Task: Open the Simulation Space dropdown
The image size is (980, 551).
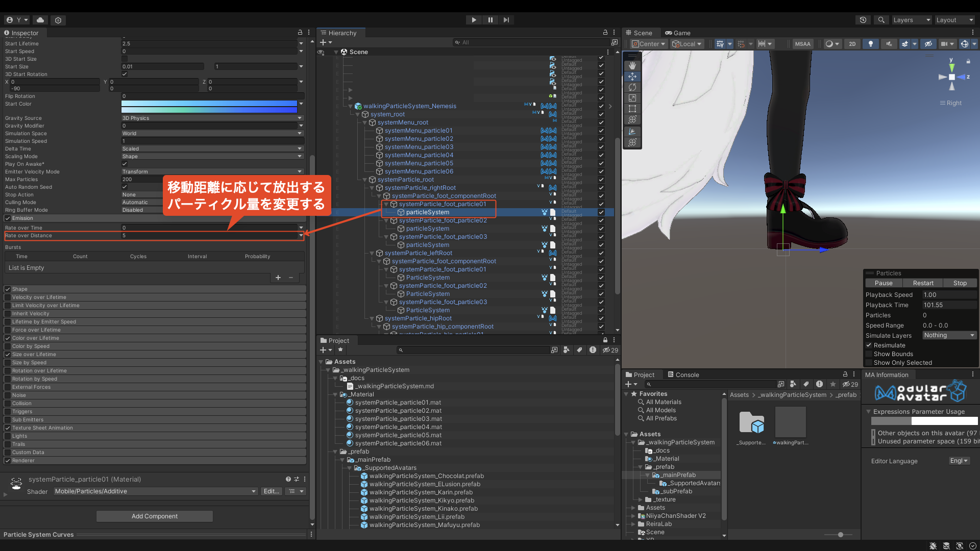Action: coord(212,134)
